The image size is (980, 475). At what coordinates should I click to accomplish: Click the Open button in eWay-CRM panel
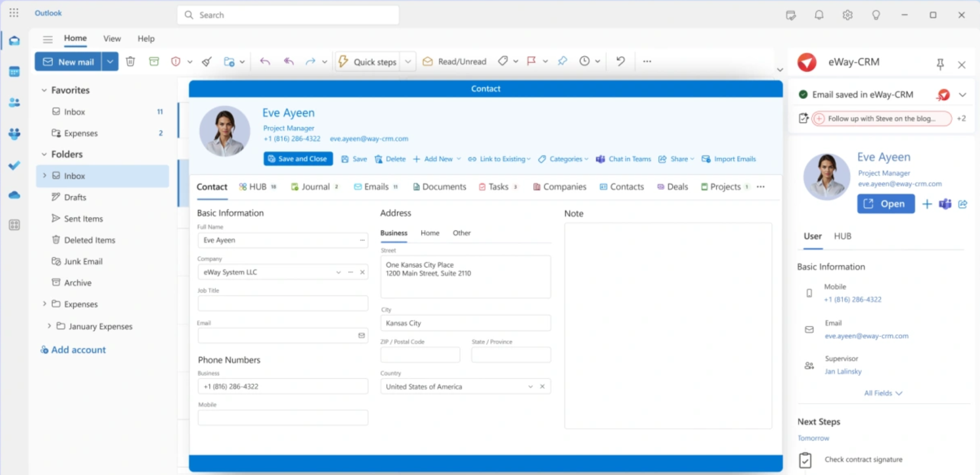(x=886, y=204)
